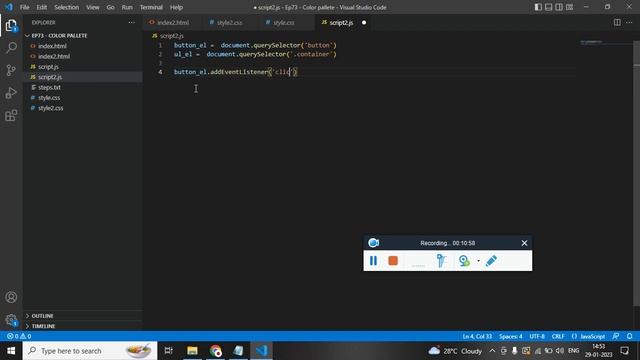Open editor more actions ellipsis
This screenshot has width=640, height=360.
(x=629, y=22)
